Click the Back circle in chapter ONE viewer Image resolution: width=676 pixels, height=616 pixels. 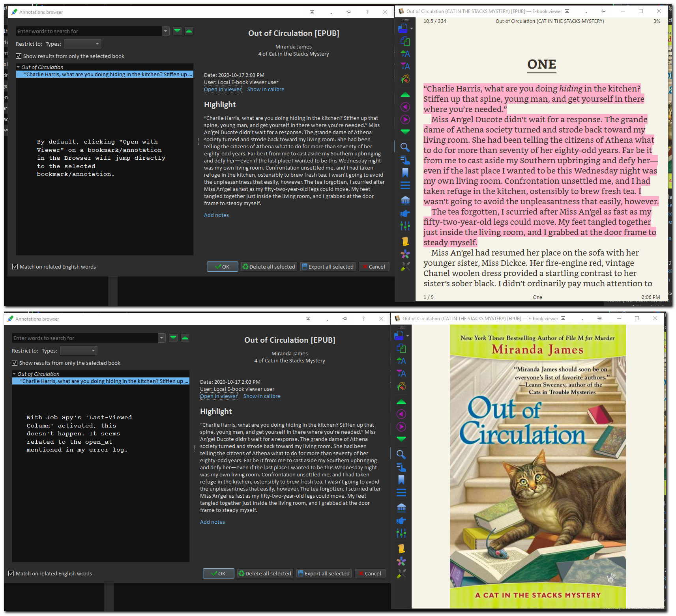(405, 107)
